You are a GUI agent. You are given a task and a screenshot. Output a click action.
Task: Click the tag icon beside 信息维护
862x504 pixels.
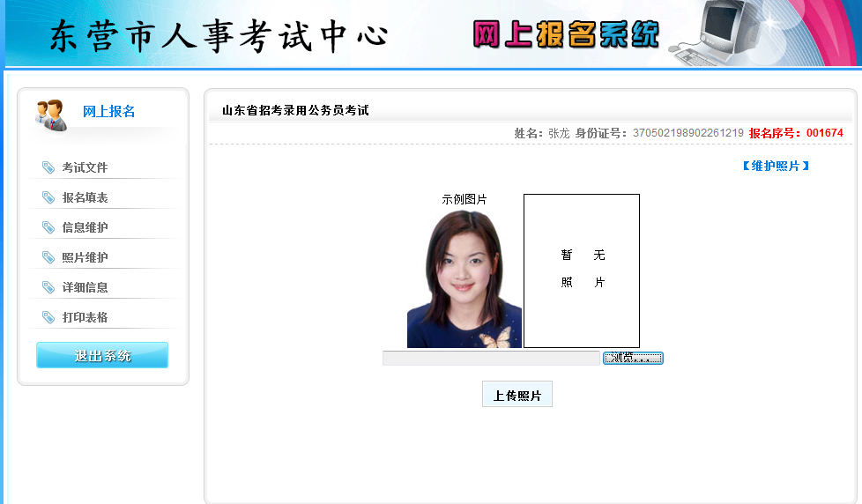48,227
